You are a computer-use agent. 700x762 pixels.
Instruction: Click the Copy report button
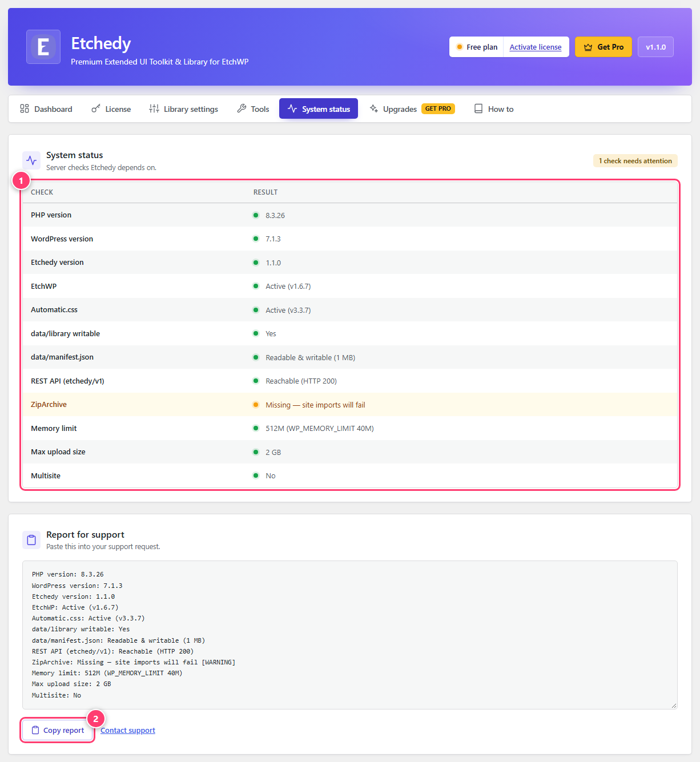(x=58, y=730)
